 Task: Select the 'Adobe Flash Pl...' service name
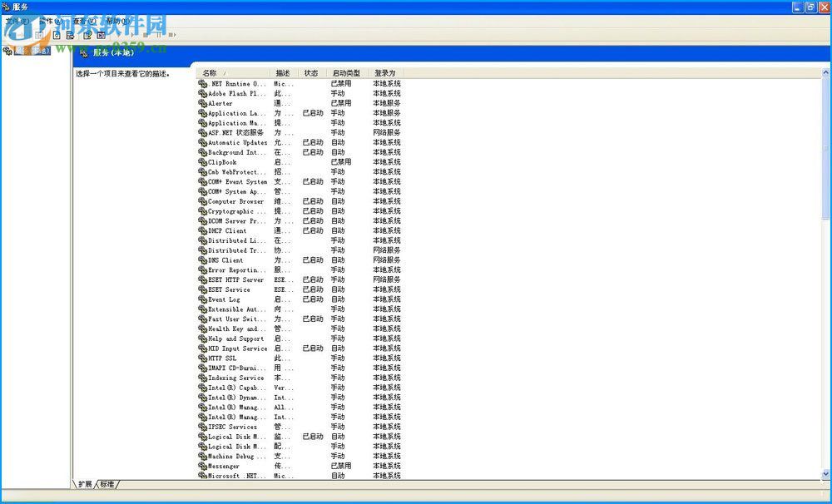(x=236, y=94)
